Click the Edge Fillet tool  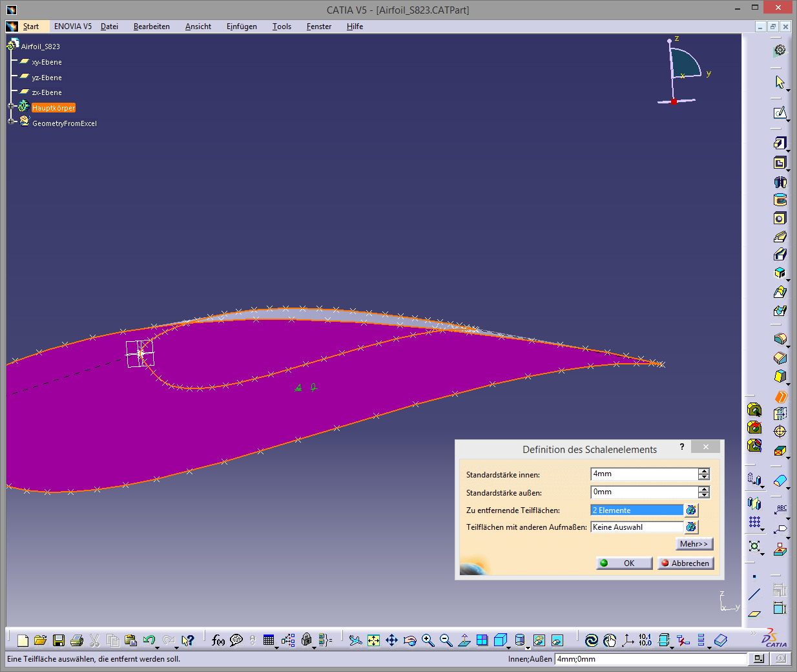[780, 339]
